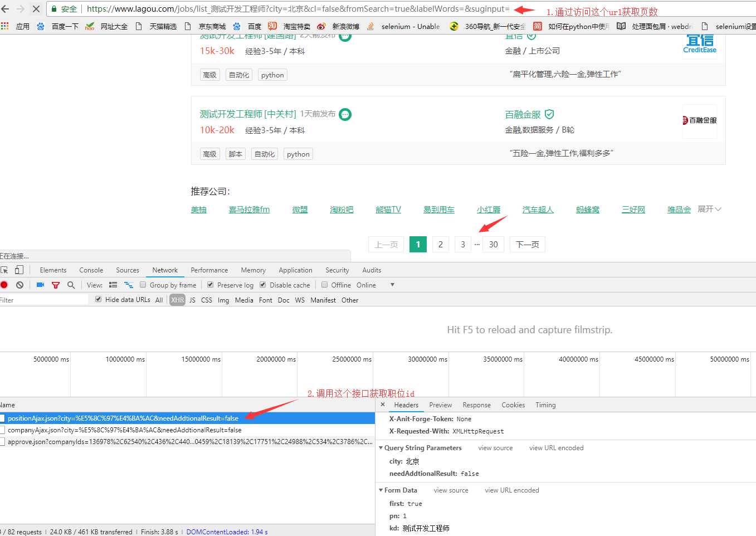Open the 新浪微博 bookmark
Image resolution: width=756 pixels, height=536 pixels.
(338, 26)
